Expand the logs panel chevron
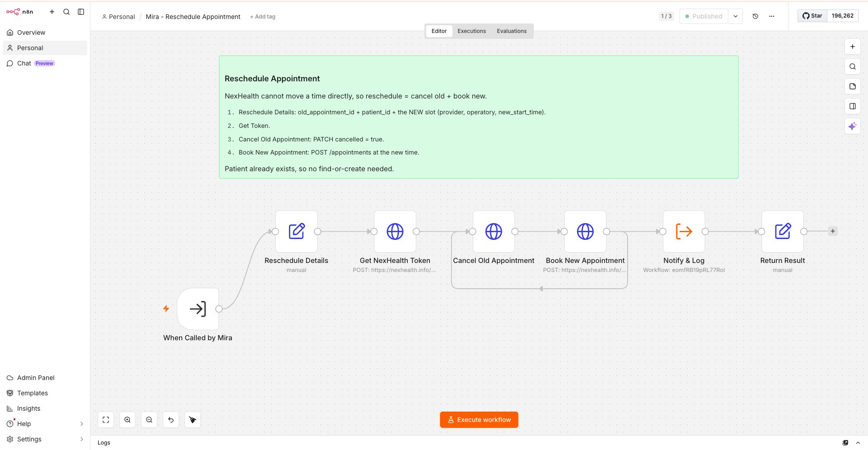 858,443
